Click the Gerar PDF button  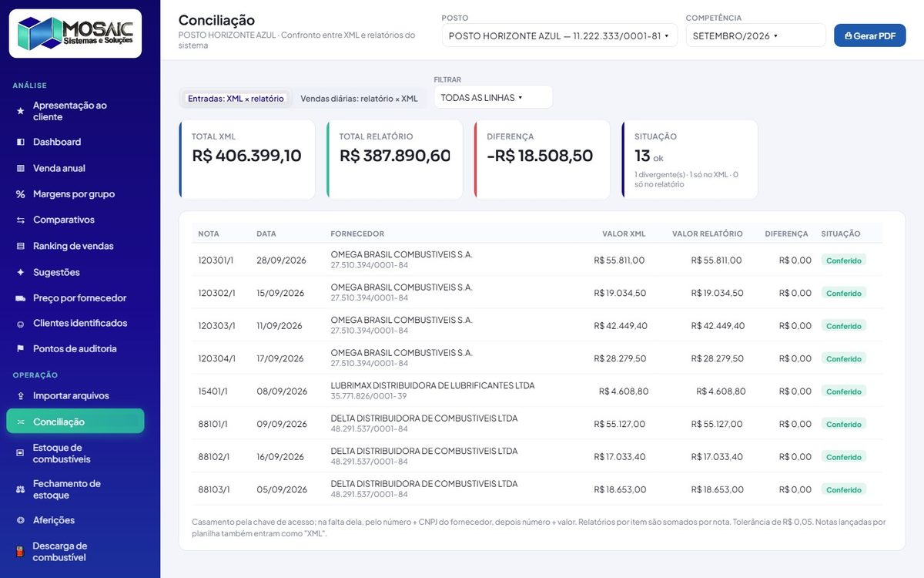click(870, 35)
